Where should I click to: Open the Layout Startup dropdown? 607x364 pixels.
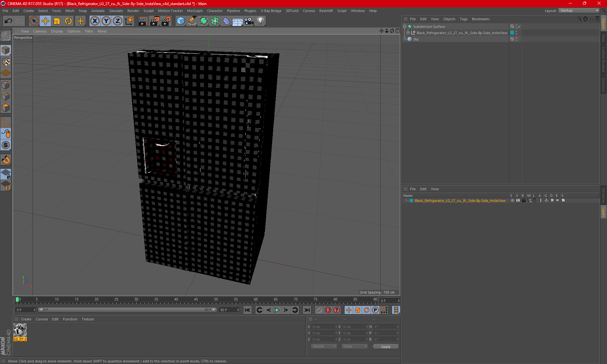(579, 10)
